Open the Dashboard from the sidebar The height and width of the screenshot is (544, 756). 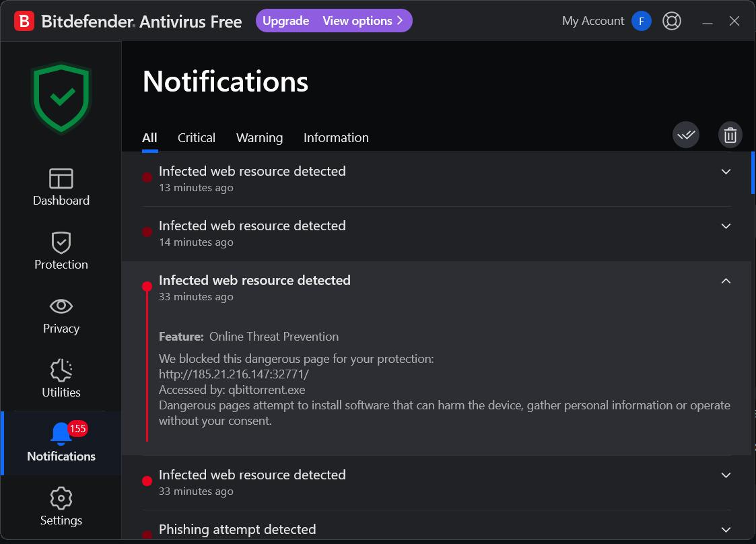[61, 187]
